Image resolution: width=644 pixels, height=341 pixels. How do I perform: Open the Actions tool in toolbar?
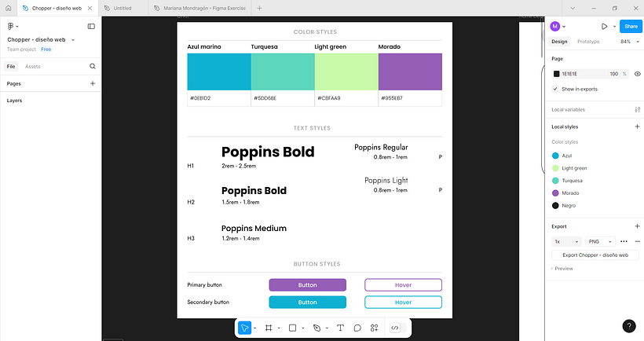pyautogui.click(x=375, y=328)
